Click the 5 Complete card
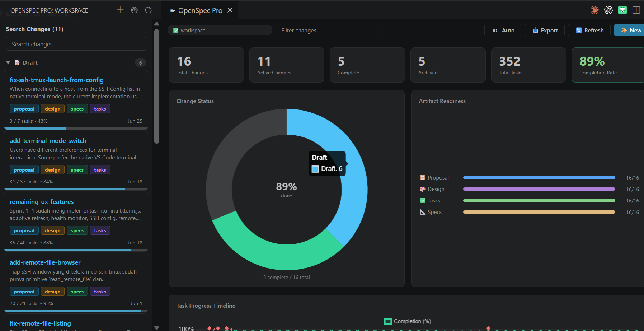Image resolution: width=644 pixels, height=331 pixels. (x=367, y=65)
